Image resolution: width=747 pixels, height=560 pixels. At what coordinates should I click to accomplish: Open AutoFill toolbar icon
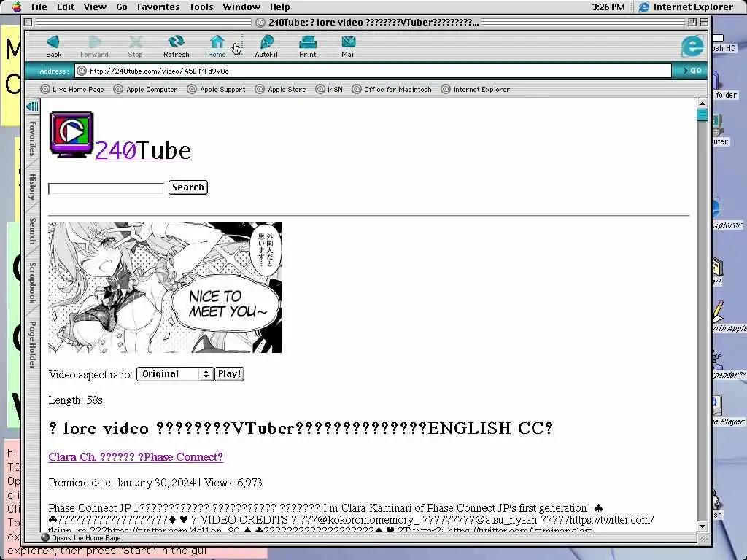267,46
